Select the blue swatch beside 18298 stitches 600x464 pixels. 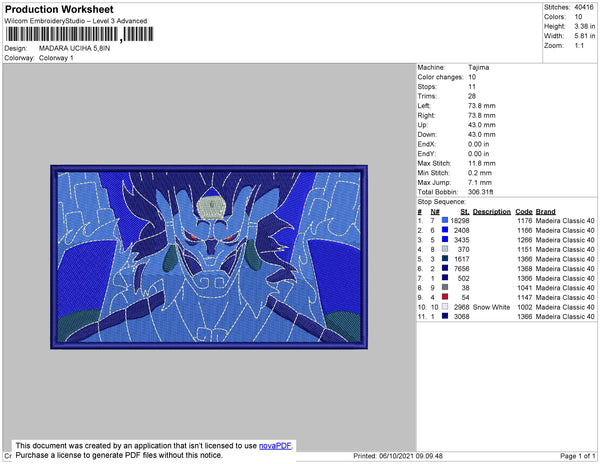445,220
